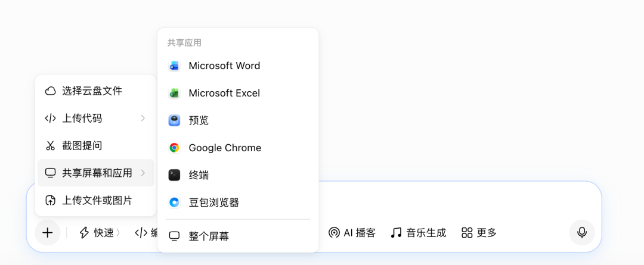Click the four-squares grid icon for 更多
Screen dimensions: 644x265
pyautogui.click(x=467, y=233)
